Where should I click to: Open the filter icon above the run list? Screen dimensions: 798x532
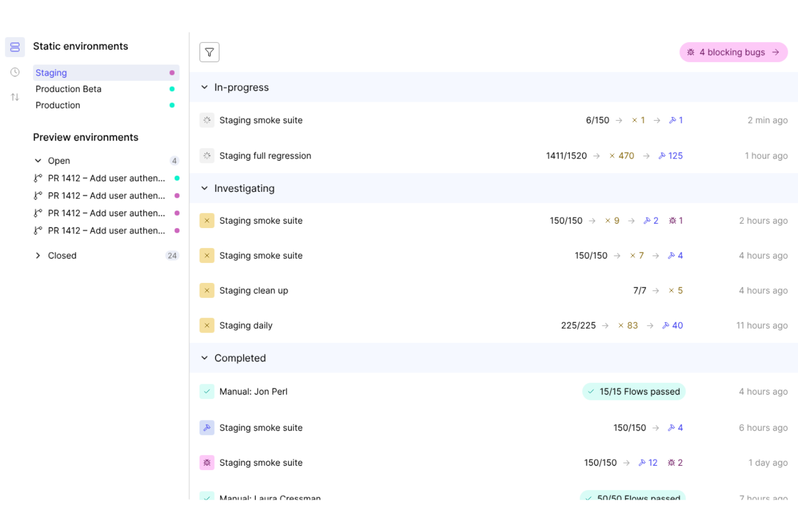(209, 52)
